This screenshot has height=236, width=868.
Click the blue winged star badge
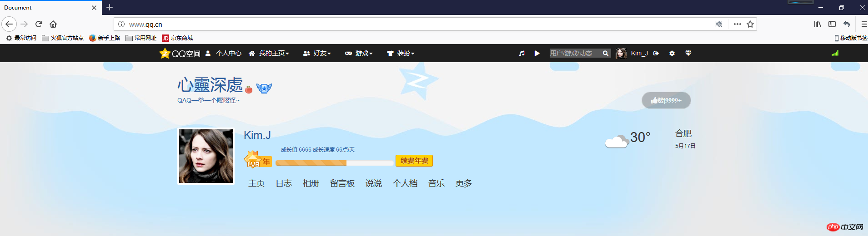click(x=264, y=88)
